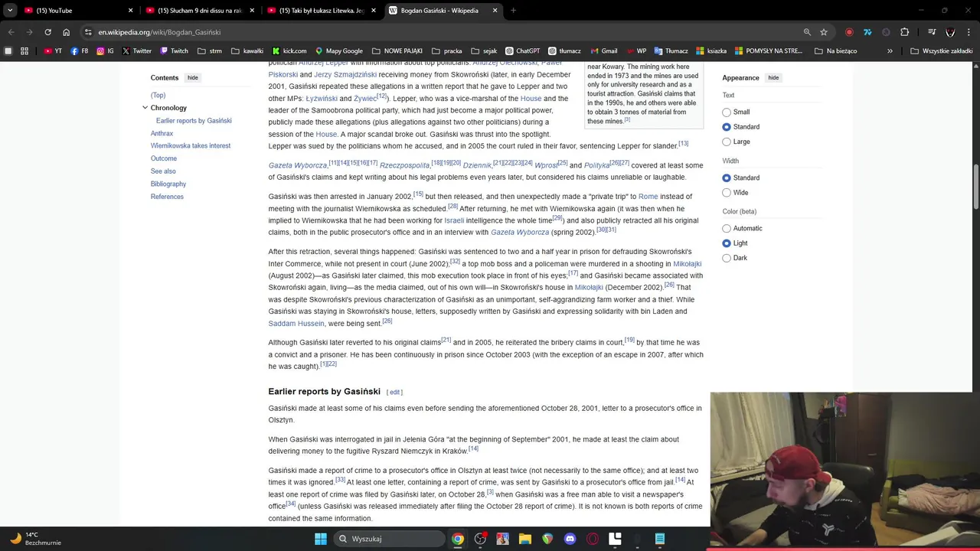This screenshot has width=980, height=551.
Task: Edit the Earlier reports by Gasiński section
Action: click(x=395, y=393)
